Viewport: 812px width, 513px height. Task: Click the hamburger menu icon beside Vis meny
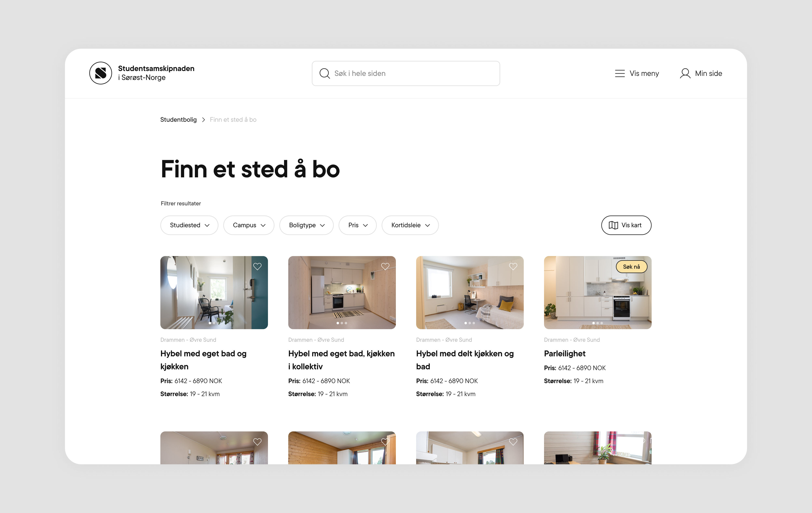pos(620,73)
